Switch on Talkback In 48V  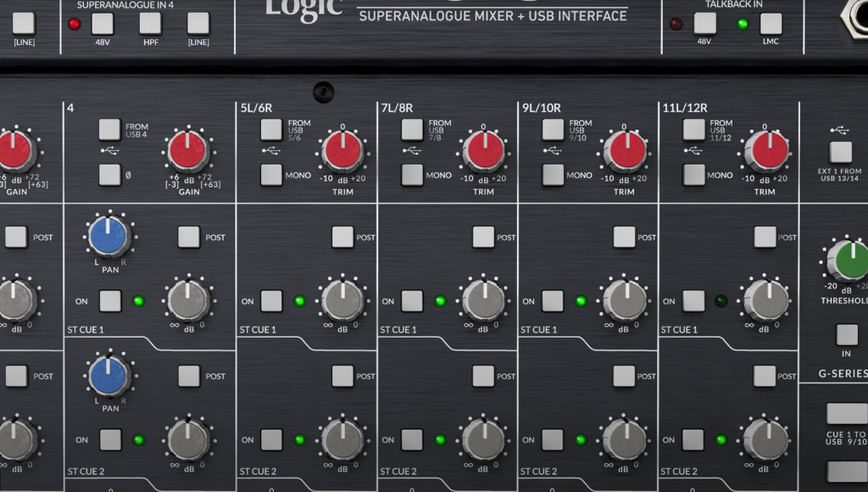[704, 24]
